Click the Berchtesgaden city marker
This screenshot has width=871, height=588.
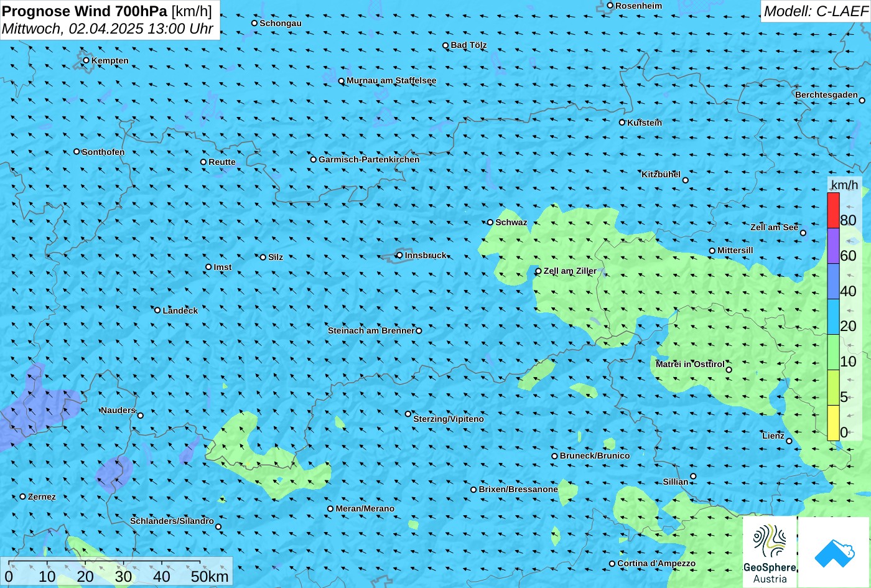pos(862,100)
